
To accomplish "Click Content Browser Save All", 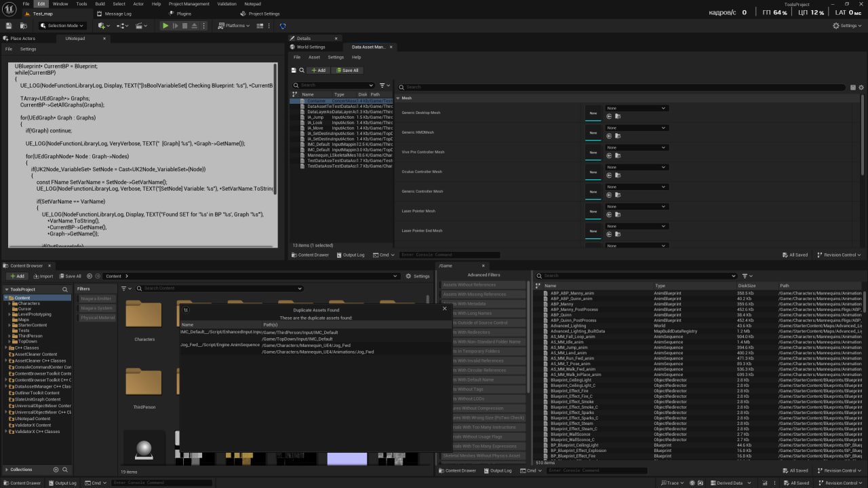I will (69, 276).
